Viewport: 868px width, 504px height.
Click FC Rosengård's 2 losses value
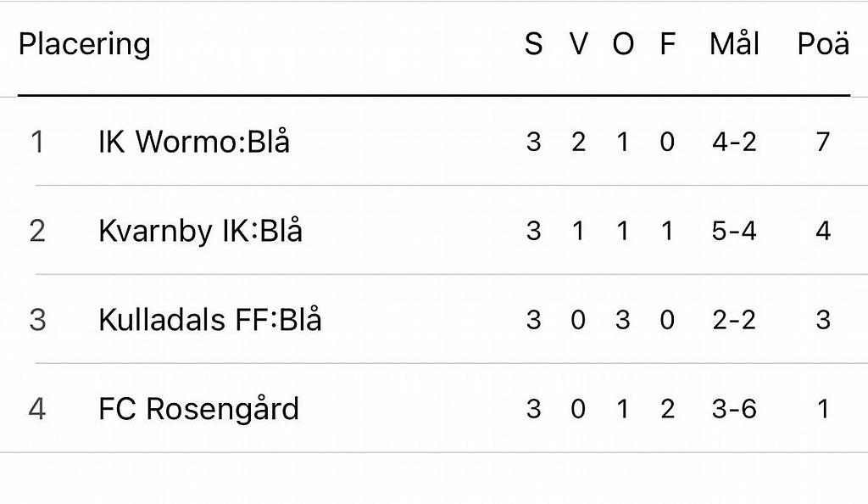point(668,409)
